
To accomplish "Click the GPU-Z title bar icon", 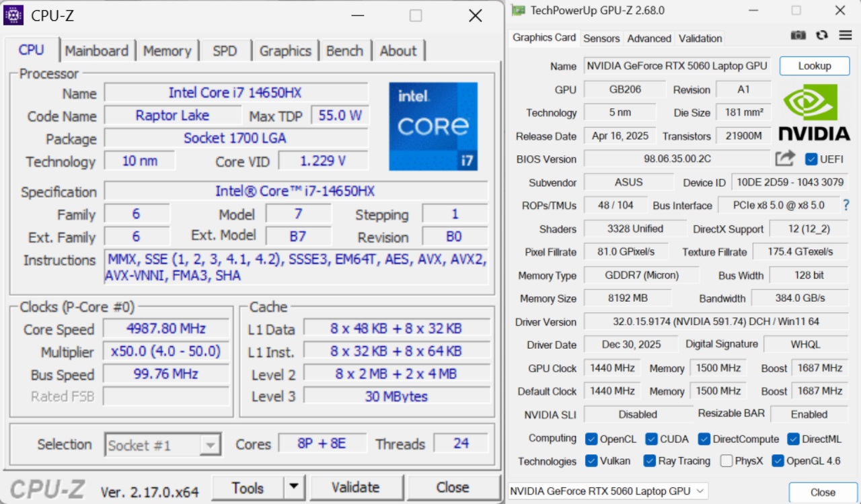I will (x=518, y=11).
